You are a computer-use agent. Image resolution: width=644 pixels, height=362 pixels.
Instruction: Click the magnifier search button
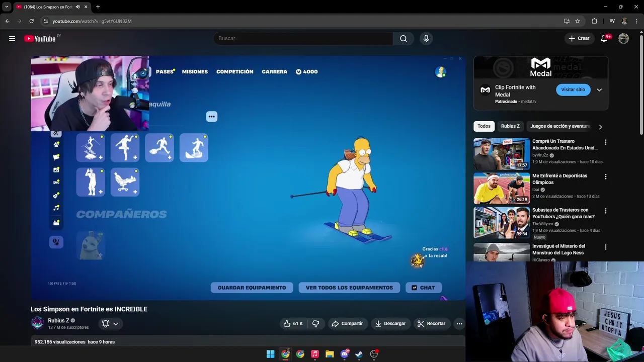tap(404, 39)
